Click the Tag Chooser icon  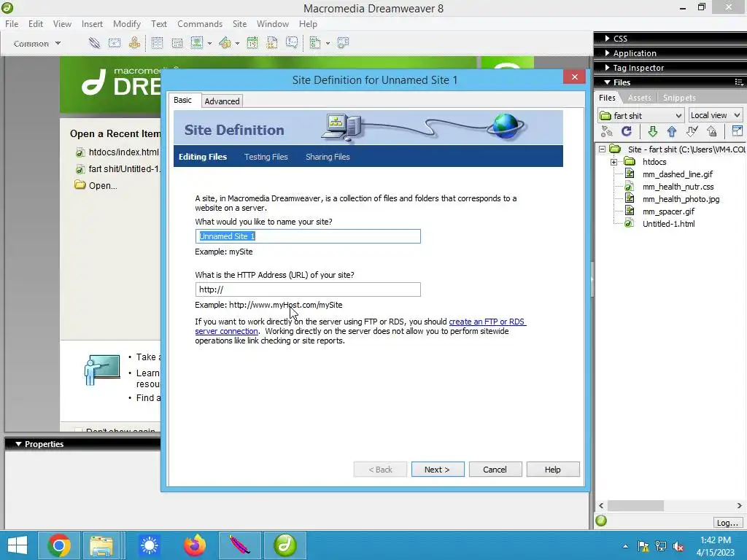[x=343, y=43]
